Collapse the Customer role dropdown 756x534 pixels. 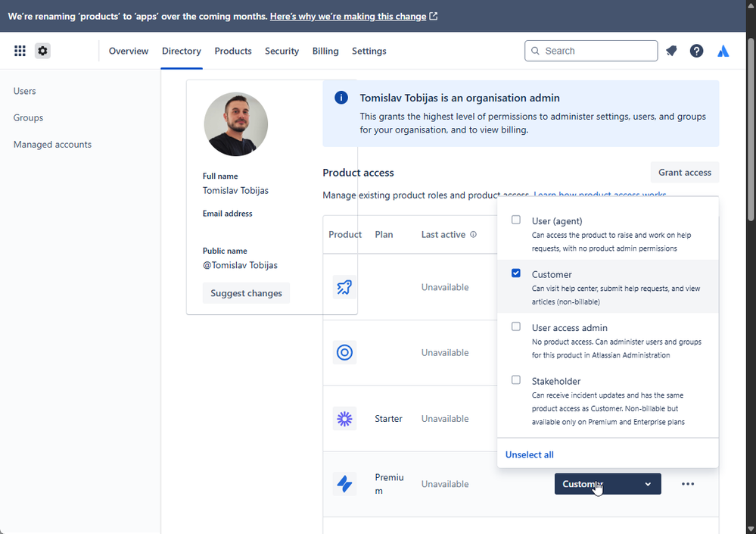click(608, 484)
